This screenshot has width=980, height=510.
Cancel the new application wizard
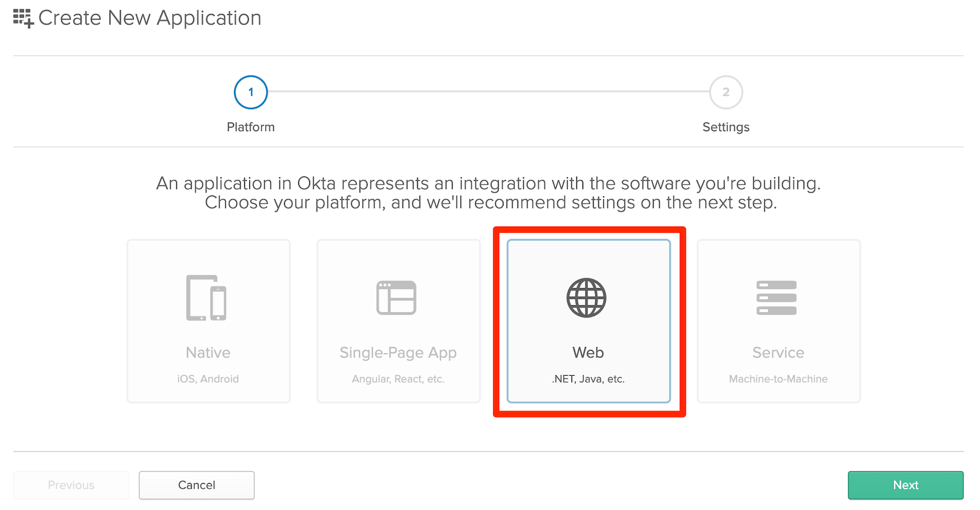pyautogui.click(x=197, y=485)
